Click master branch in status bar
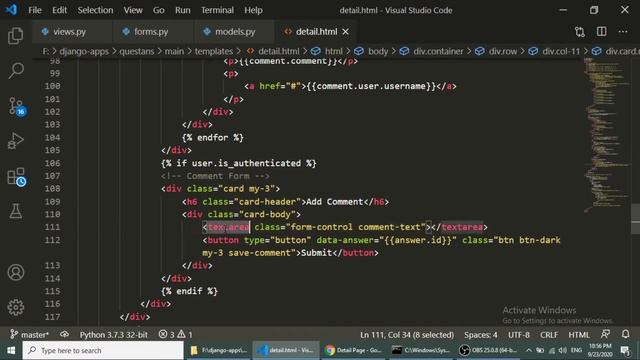Viewport: 640px width, 360px height. (x=29, y=335)
